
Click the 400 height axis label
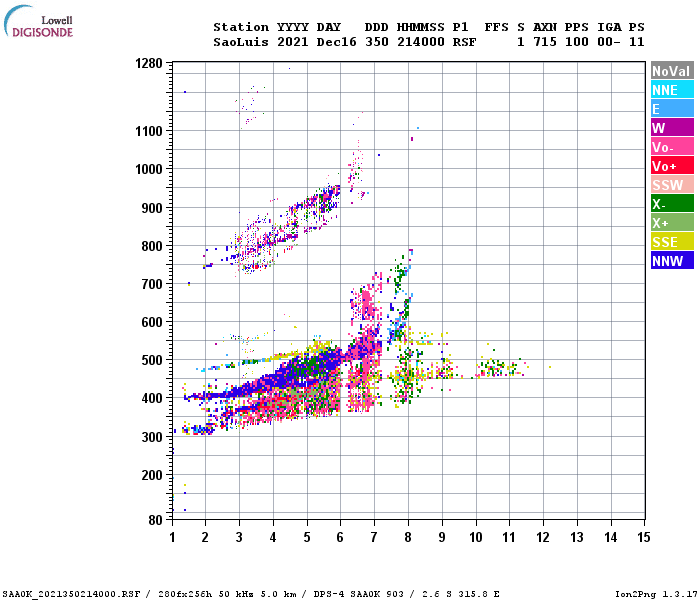(152, 398)
